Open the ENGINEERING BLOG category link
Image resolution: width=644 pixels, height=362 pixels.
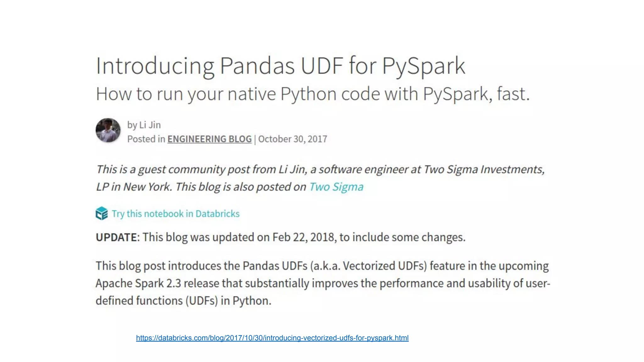(x=209, y=139)
